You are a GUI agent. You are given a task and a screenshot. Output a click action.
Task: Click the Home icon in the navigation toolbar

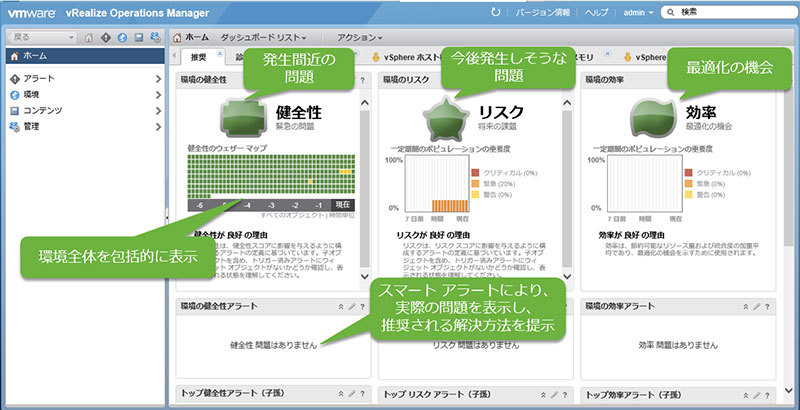pos(89,37)
